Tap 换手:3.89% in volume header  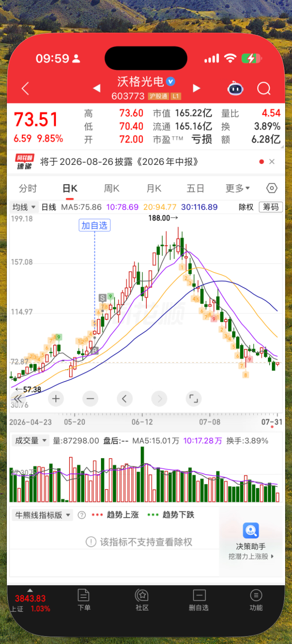(247, 440)
